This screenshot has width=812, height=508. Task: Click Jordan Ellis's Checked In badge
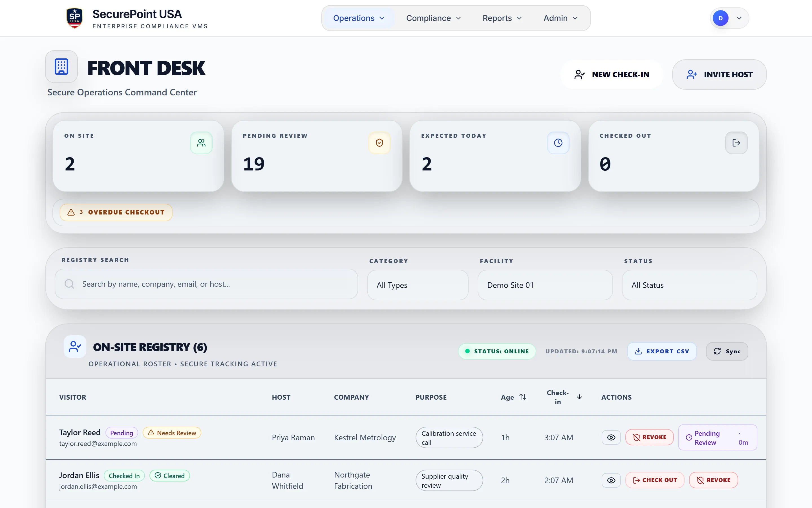point(124,476)
